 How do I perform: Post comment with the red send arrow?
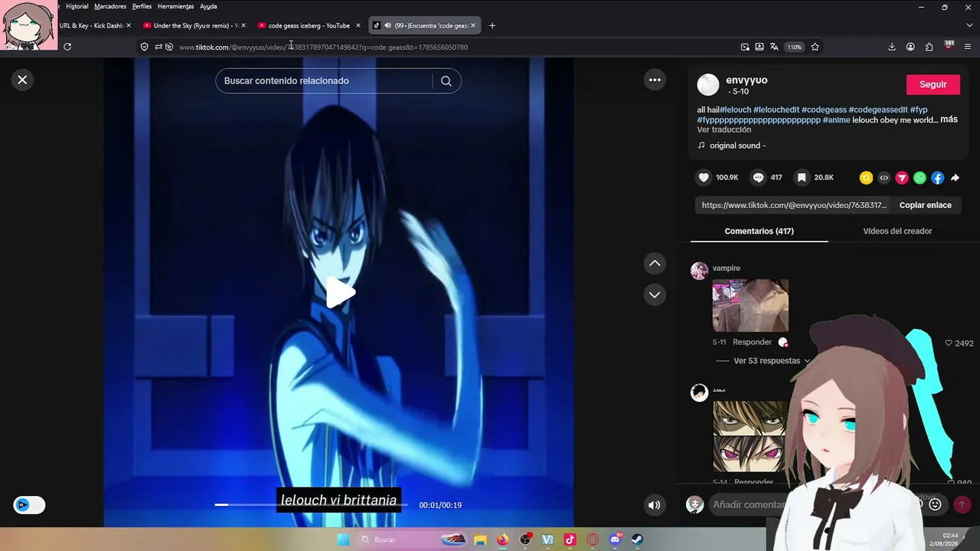[x=962, y=504]
